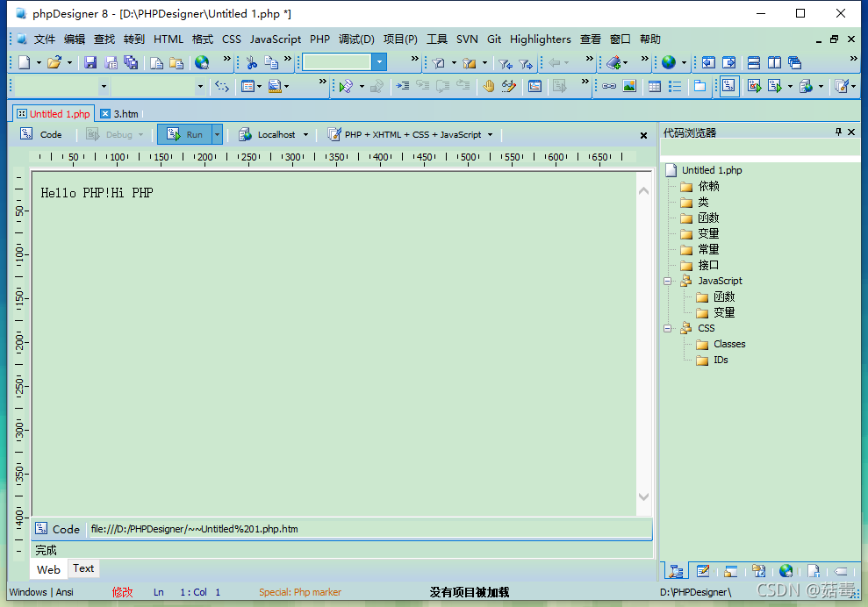Select the Web tab at bottom
The height and width of the screenshot is (607, 868).
click(49, 569)
